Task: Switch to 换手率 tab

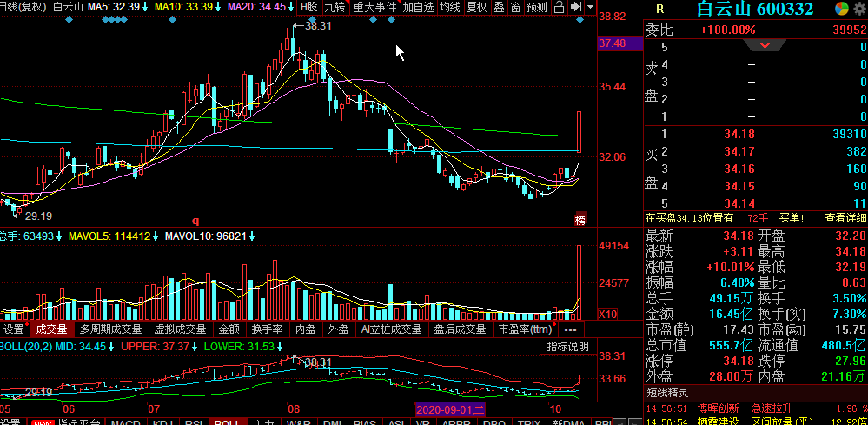Action: click(268, 329)
